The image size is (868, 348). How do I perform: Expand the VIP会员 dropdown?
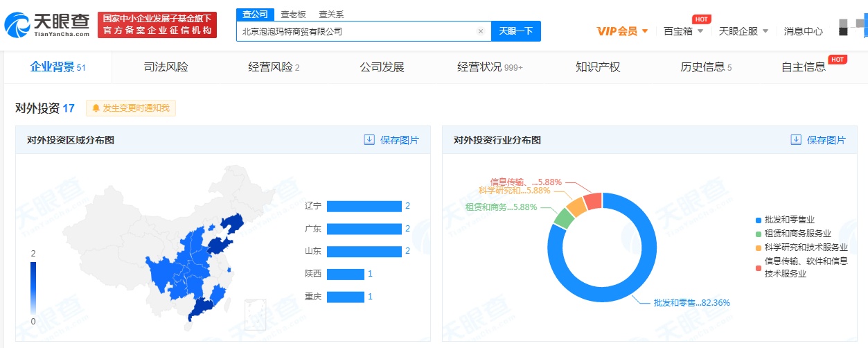(623, 31)
